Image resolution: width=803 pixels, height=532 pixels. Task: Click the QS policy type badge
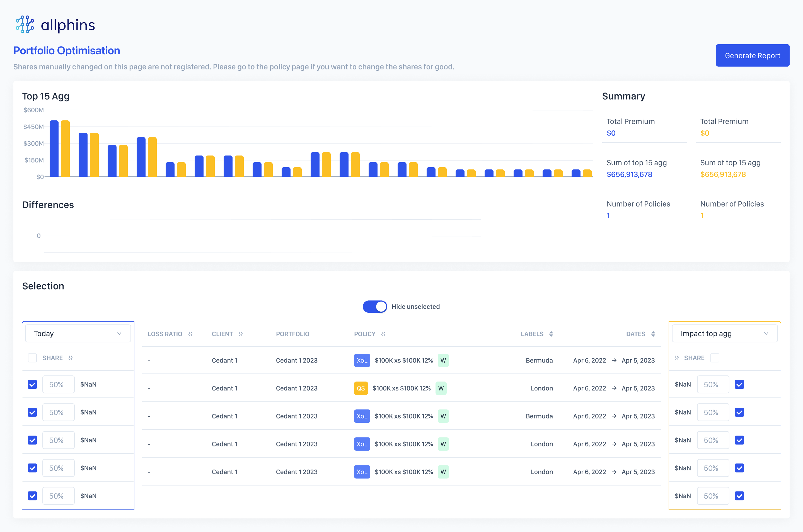pos(361,388)
